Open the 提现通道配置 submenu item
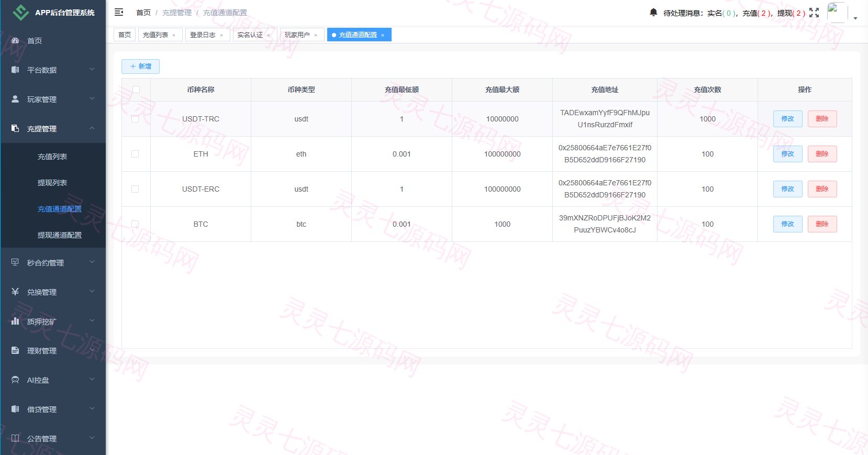Image resolution: width=868 pixels, height=455 pixels. coord(60,235)
